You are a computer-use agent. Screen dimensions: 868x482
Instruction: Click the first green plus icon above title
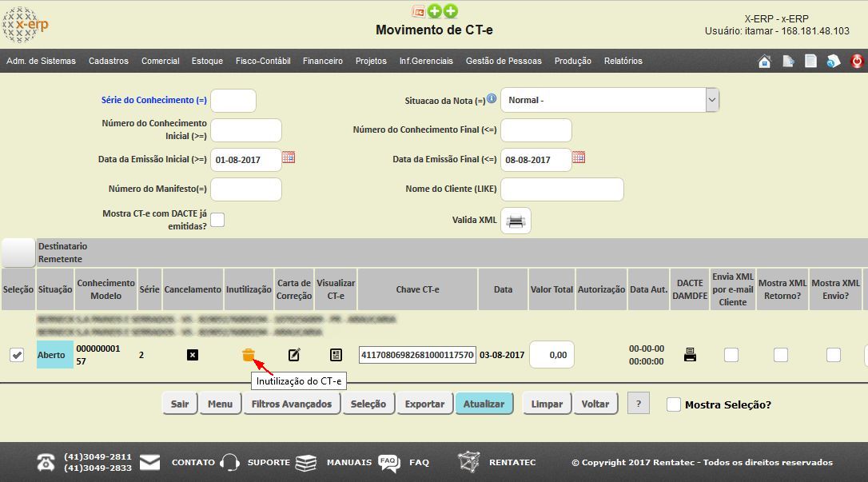[435, 11]
